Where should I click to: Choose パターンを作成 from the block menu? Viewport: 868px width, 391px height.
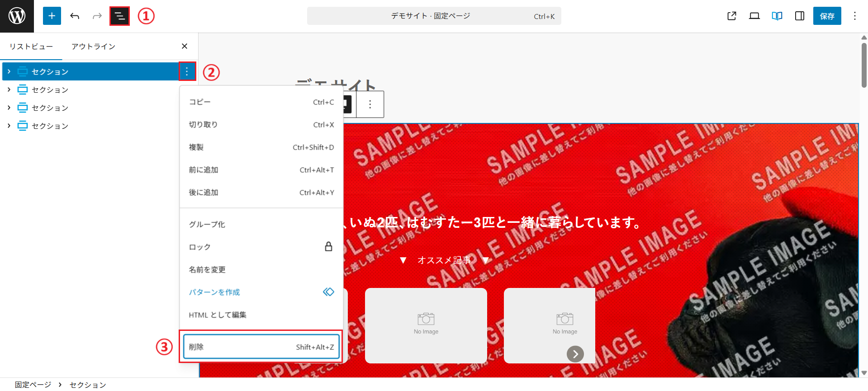click(x=261, y=292)
